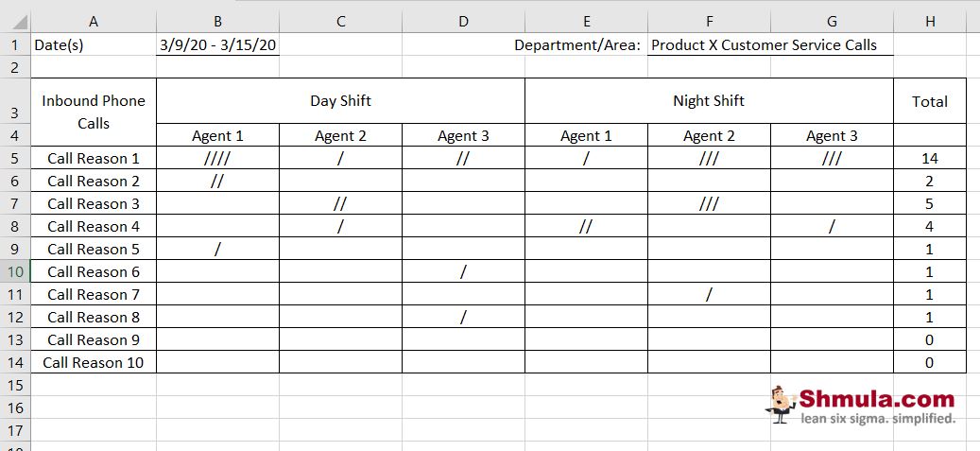Click Call Reason 1 total showing 14

click(x=930, y=158)
